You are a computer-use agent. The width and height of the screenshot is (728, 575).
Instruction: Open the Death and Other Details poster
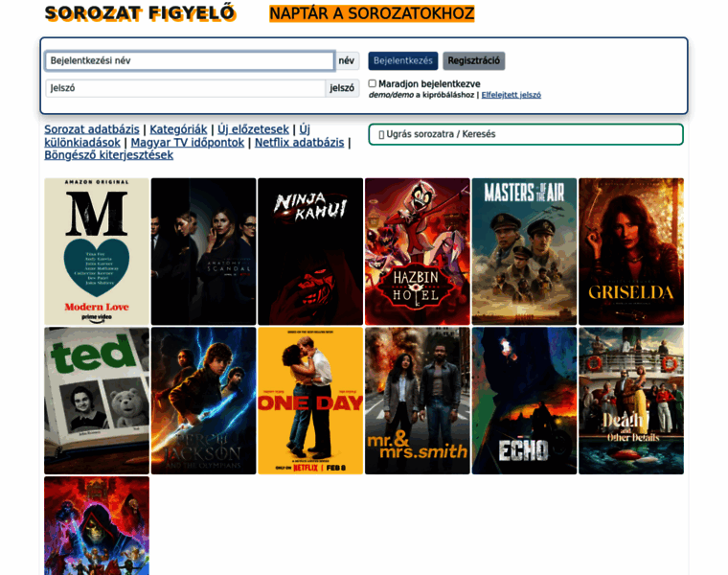pyautogui.click(x=631, y=401)
